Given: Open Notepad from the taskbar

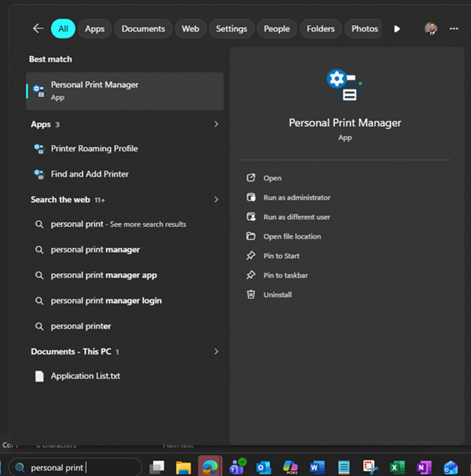Looking at the screenshot, I should pos(343,468).
